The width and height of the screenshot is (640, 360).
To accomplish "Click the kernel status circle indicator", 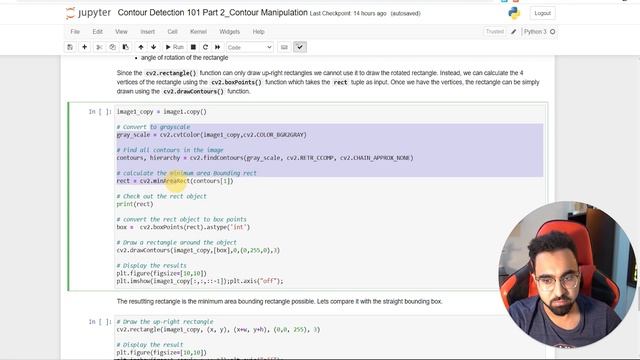I will [553, 31].
